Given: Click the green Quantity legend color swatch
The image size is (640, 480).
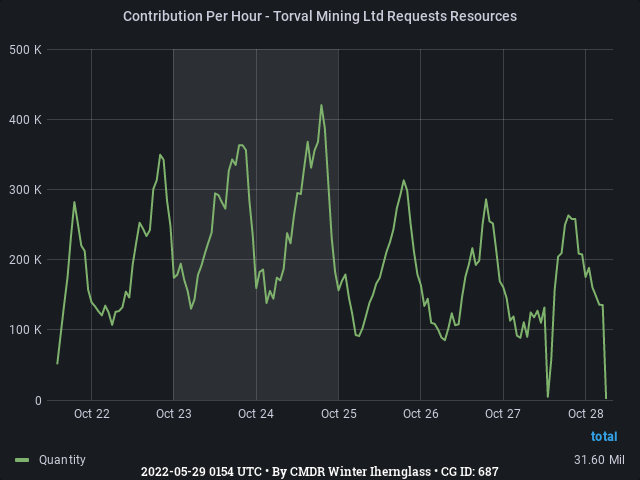Looking at the screenshot, I should (x=22, y=460).
